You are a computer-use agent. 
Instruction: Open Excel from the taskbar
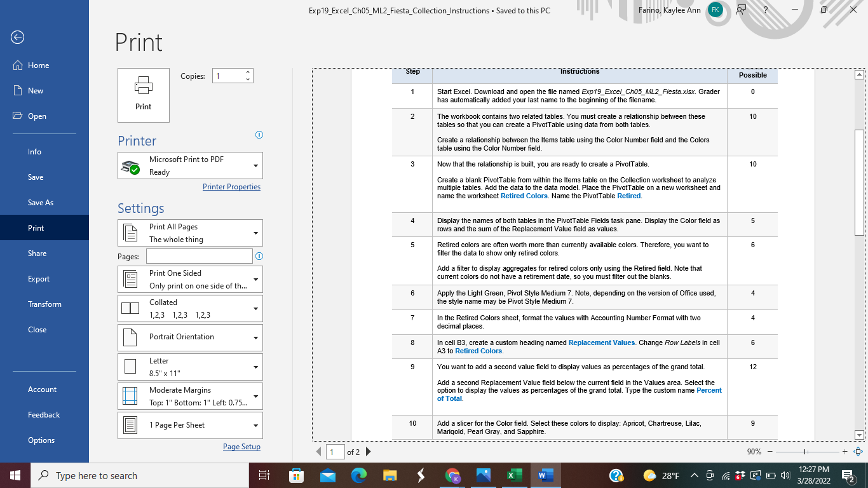point(514,475)
